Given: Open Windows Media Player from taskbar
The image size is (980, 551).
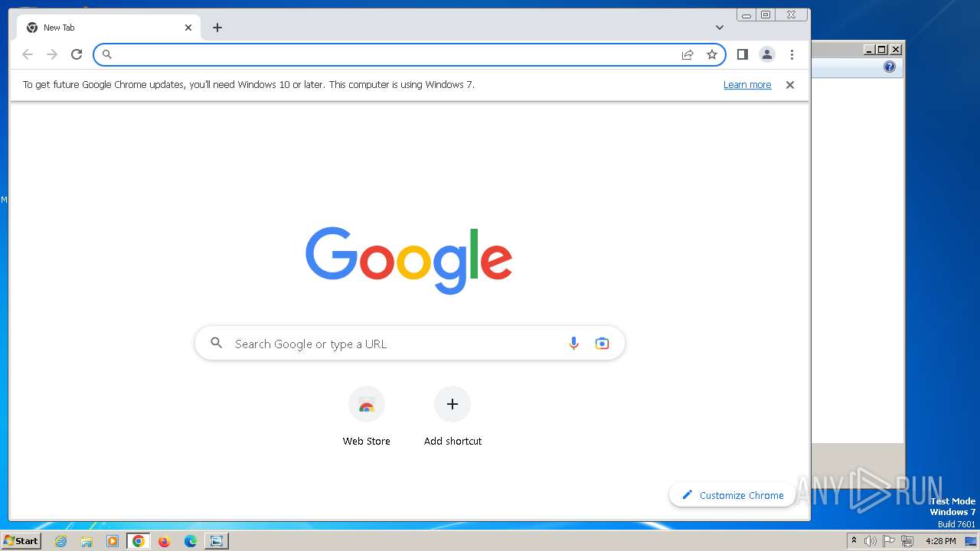Looking at the screenshot, I should tap(113, 541).
